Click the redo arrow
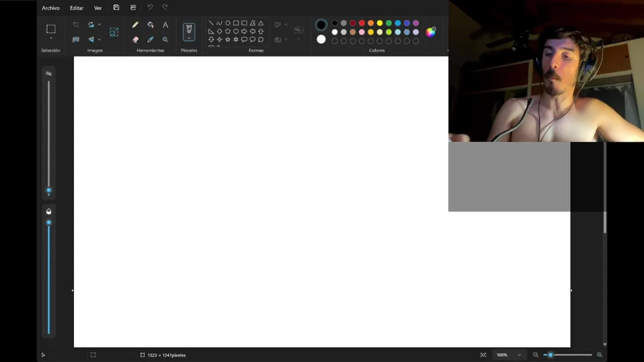The width and height of the screenshot is (644, 362). [165, 8]
